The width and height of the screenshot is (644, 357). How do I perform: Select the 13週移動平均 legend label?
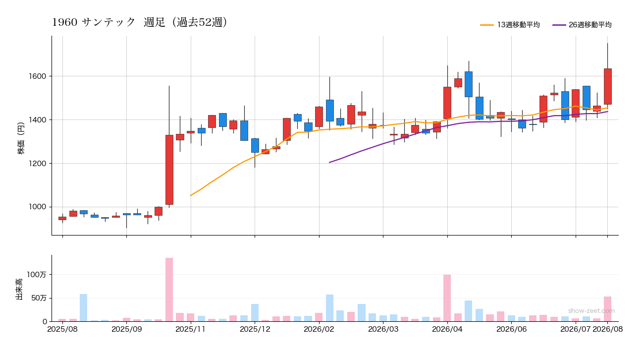pos(518,25)
